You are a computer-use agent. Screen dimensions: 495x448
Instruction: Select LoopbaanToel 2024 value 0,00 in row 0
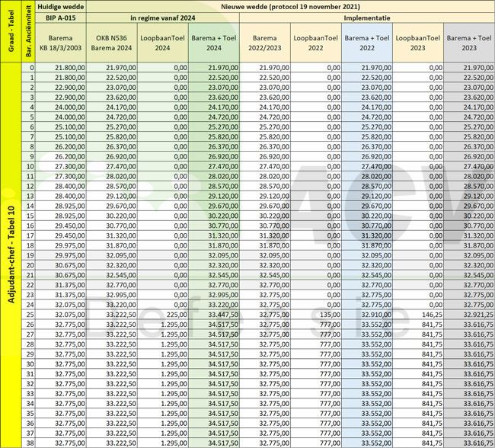tap(163, 68)
